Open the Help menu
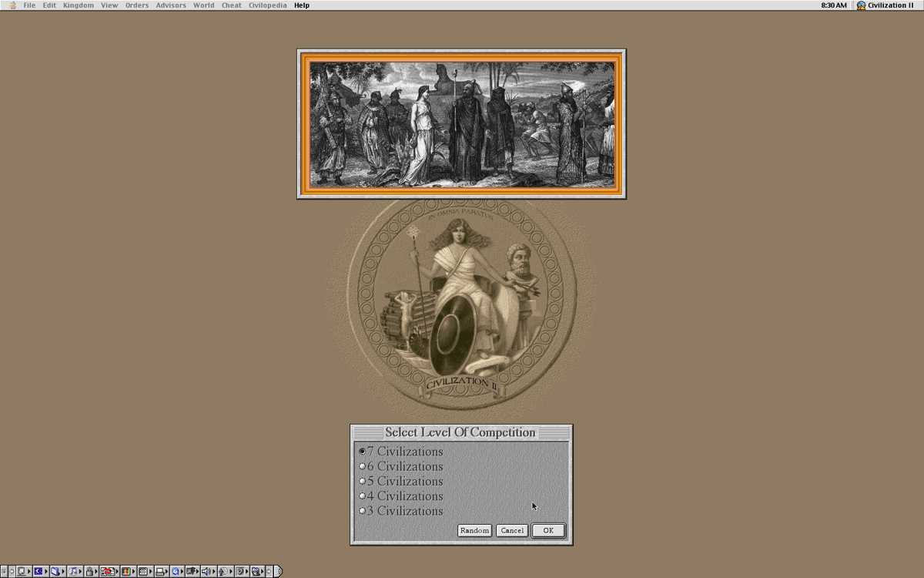Image resolution: width=924 pixels, height=578 pixels. (302, 5)
